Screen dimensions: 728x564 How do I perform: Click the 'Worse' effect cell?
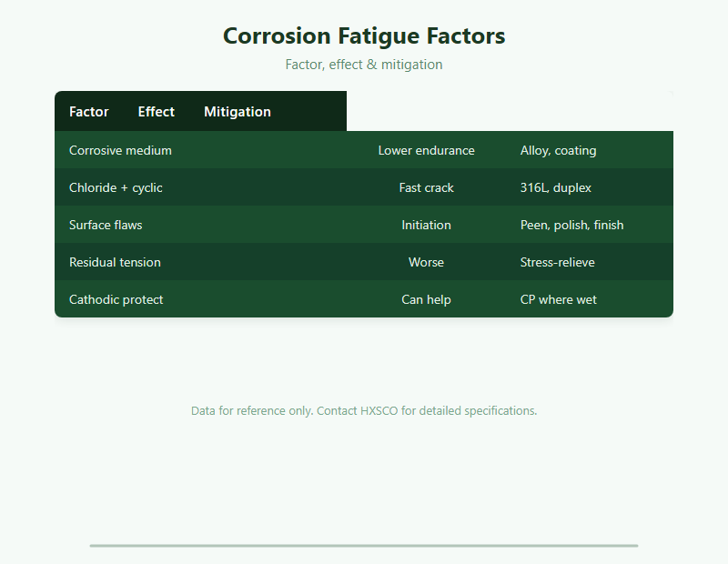click(426, 262)
